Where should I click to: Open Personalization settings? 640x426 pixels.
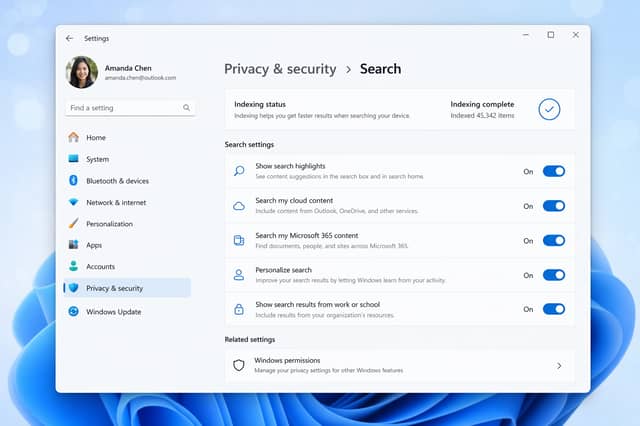109,224
